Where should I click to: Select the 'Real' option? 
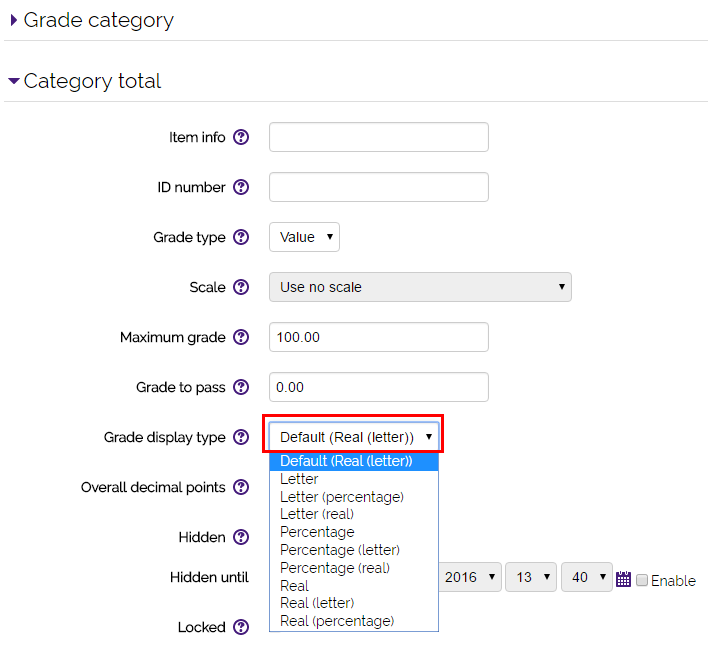pyautogui.click(x=354, y=586)
